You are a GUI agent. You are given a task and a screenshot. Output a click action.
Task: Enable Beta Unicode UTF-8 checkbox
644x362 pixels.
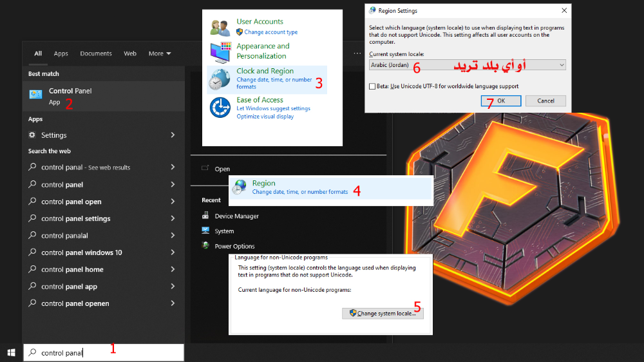[x=372, y=86]
